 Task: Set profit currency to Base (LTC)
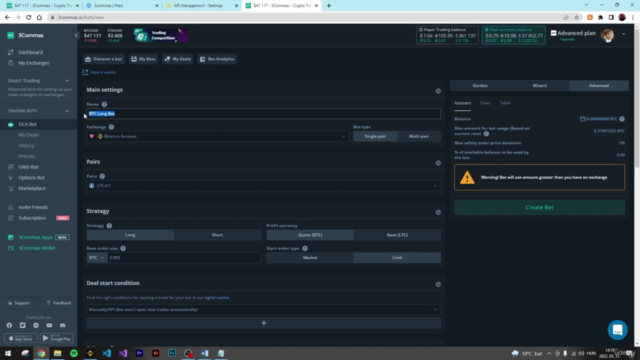pos(397,235)
